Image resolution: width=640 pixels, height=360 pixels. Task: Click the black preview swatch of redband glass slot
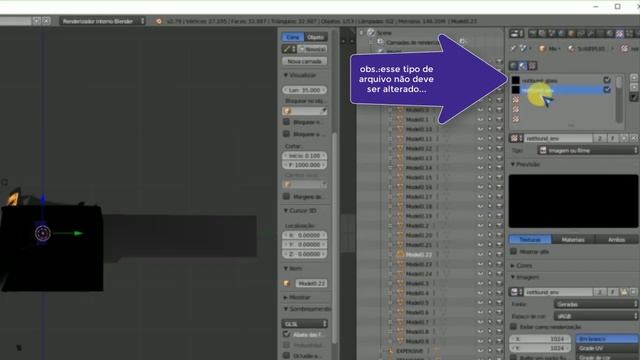click(x=516, y=80)
